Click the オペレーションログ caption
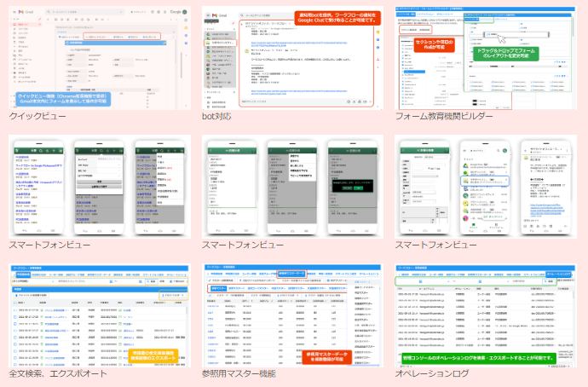The width and height of the screenshot is (588, 387). [432, 373]
